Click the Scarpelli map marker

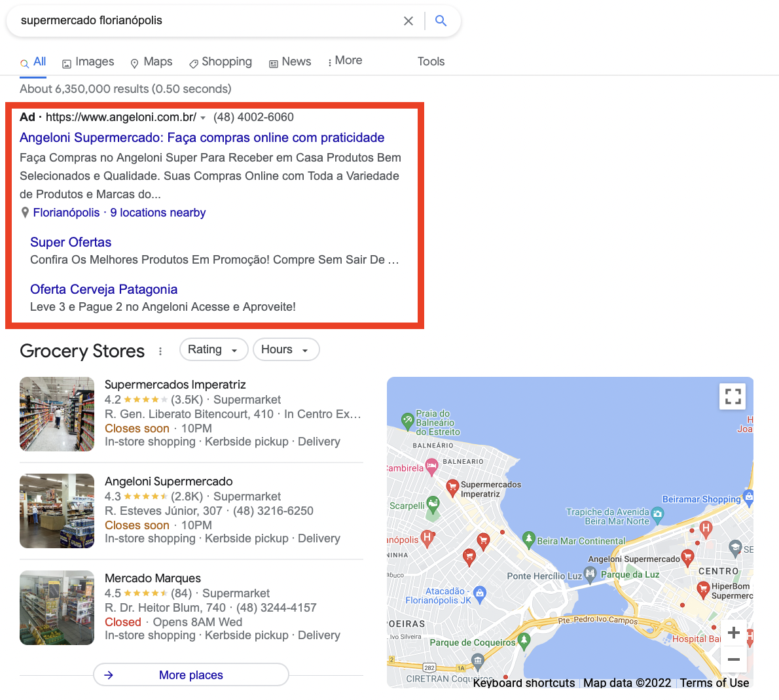pyautogui.click(x=433, y=504)
